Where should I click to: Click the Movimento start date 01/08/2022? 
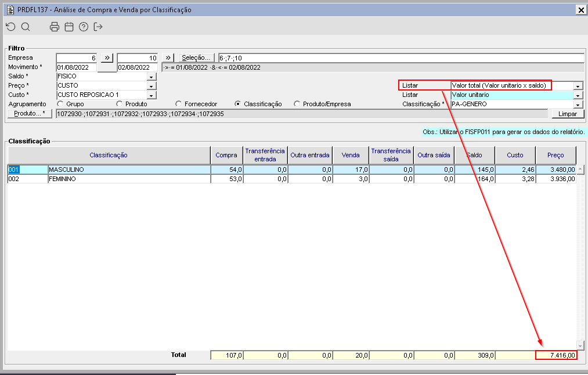[77, 67]
